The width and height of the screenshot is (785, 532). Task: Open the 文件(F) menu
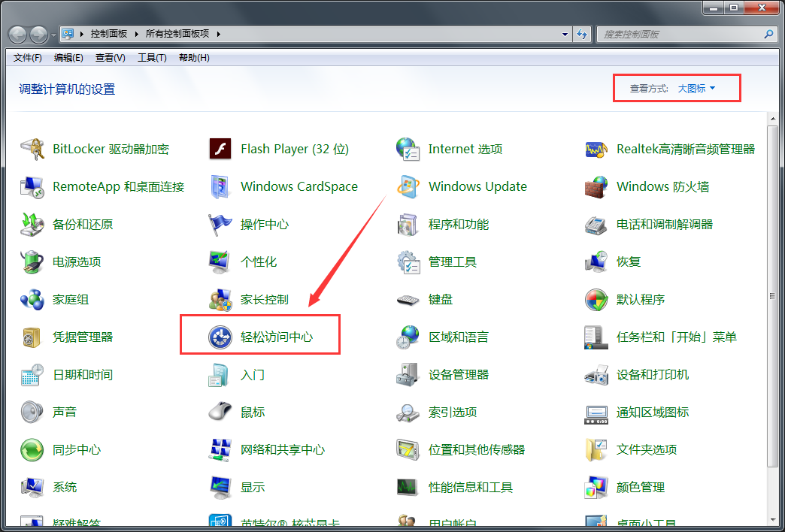pyautogui.click(x=28, y=58)
